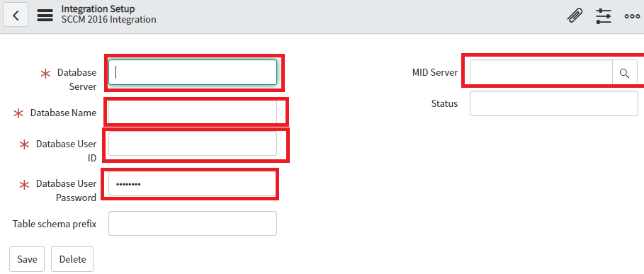This screenshot has height=274, width=644.
Task: Click the MID Server lookup magnifier icon
Action: point(625,73)
